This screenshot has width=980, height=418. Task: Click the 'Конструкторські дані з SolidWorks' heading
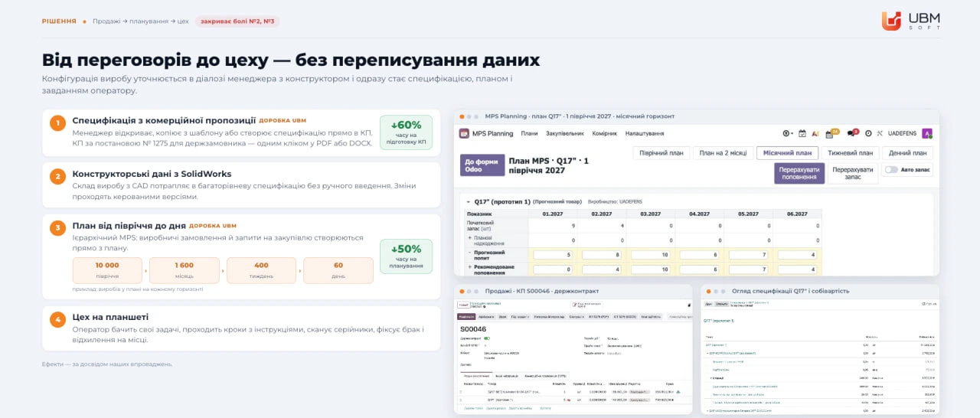(x=152, y=174)
